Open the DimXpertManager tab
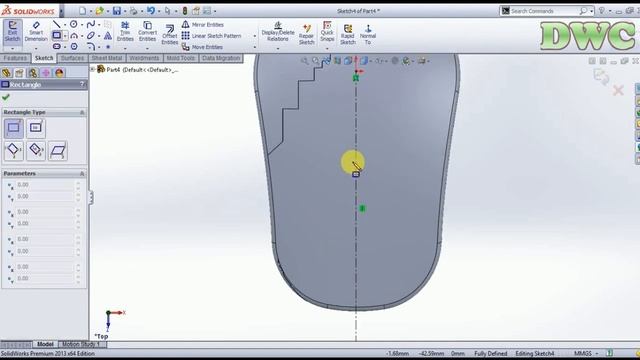 point(46,73)
